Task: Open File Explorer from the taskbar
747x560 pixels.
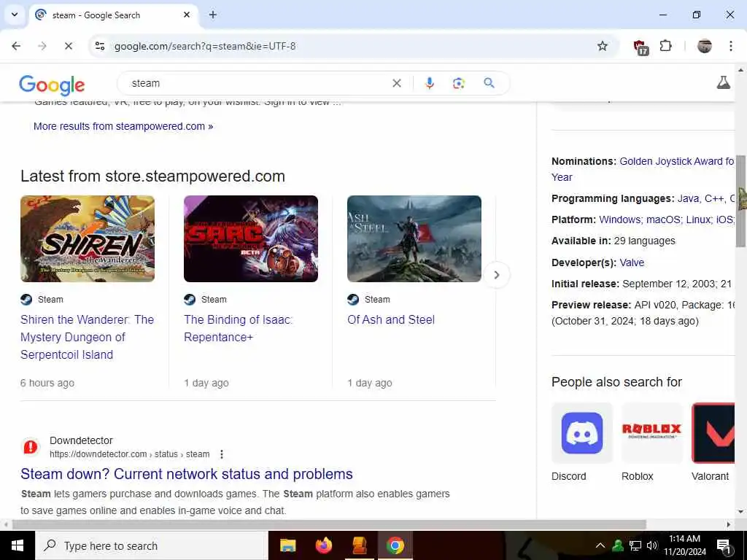Action: (x=287, y=545)
